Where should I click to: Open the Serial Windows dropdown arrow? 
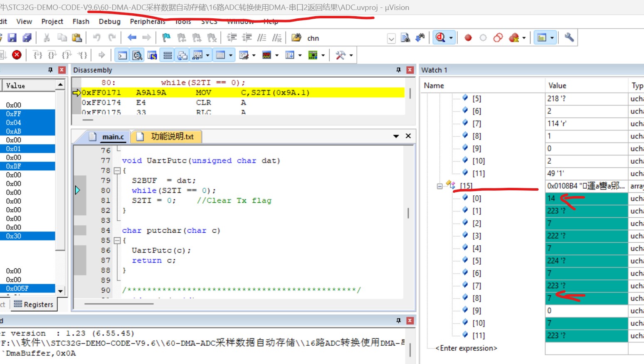(254, 55)
